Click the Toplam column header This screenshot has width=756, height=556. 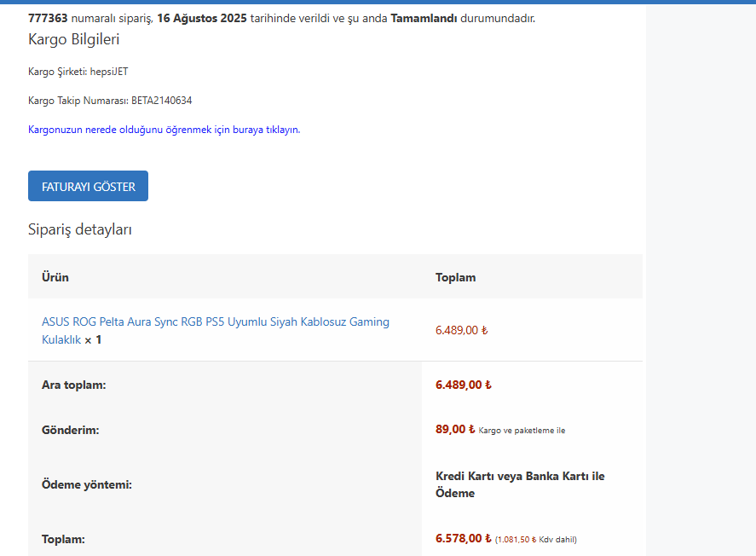455,277
